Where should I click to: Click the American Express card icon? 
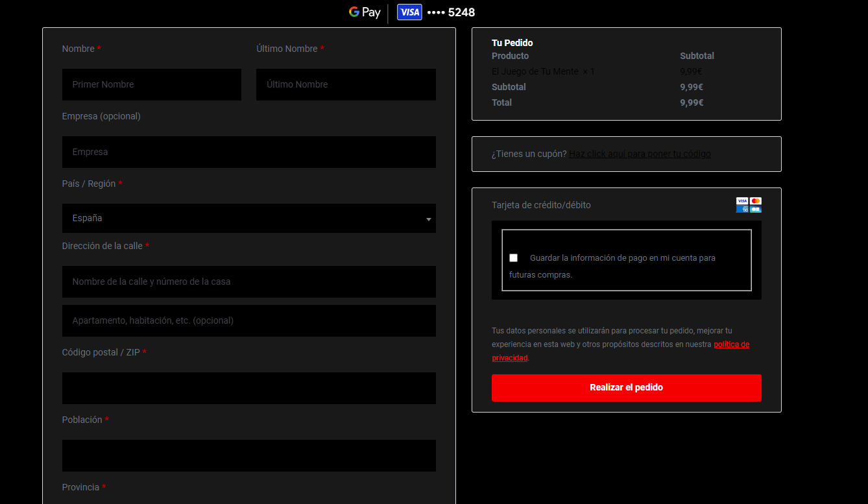pos(742,209)
